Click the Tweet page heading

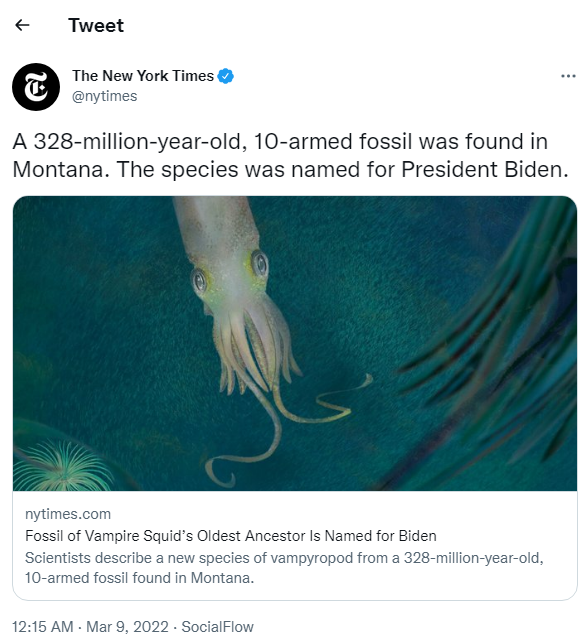[96, 25]
